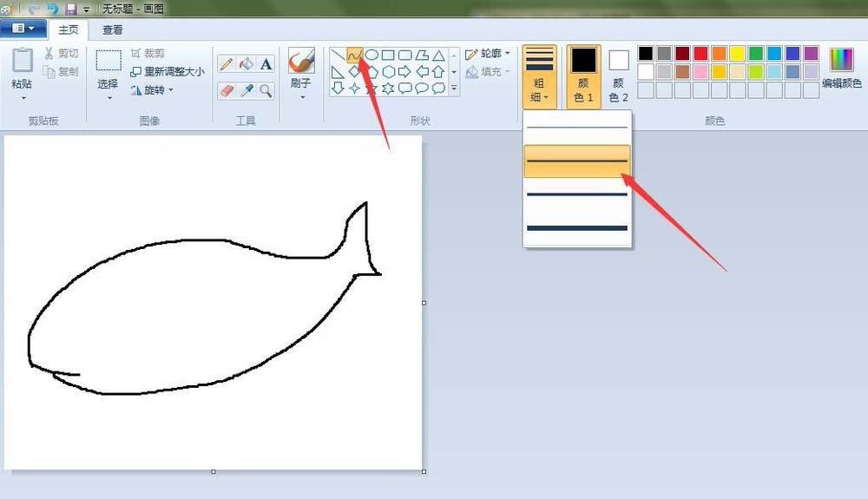Choose the Up arrow shape
Image resolution: width=868 pixels, height=499 pixels.
coord(438,71)
